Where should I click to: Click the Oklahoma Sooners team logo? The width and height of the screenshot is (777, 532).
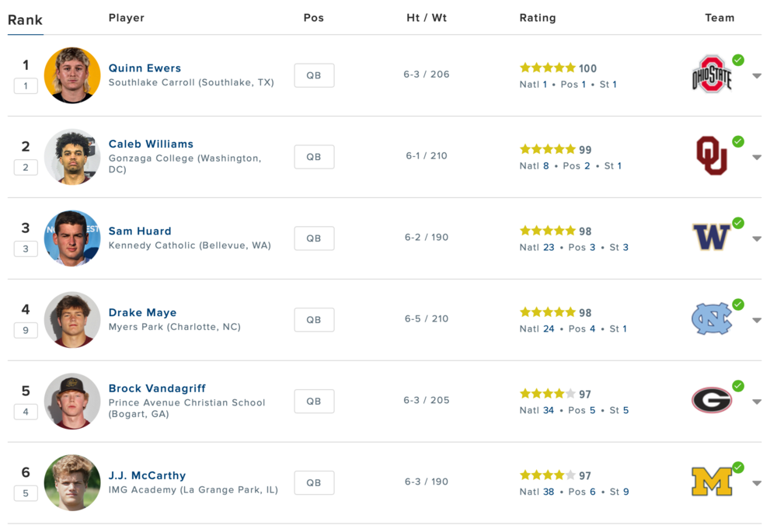[x=711, y=156]
